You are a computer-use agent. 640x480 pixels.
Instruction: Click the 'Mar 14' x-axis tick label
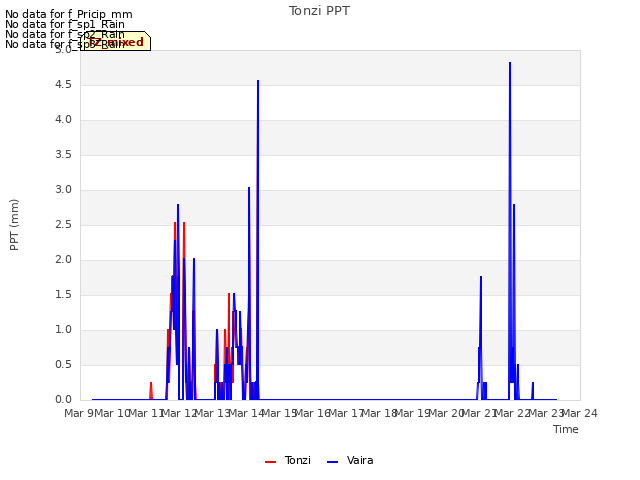click(246, 413)
